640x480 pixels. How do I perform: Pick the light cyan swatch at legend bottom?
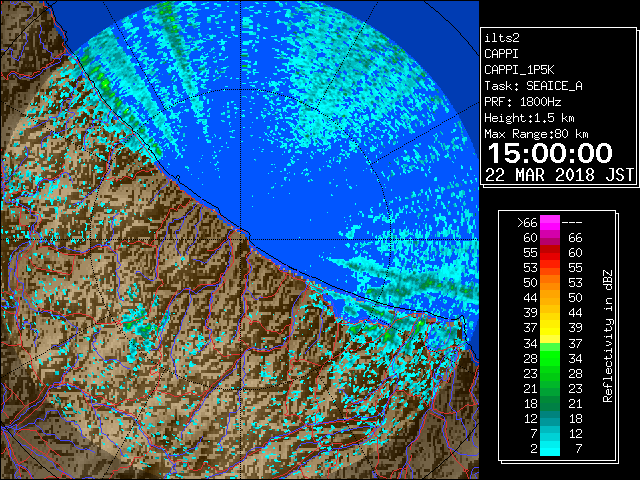coord(550,448)
